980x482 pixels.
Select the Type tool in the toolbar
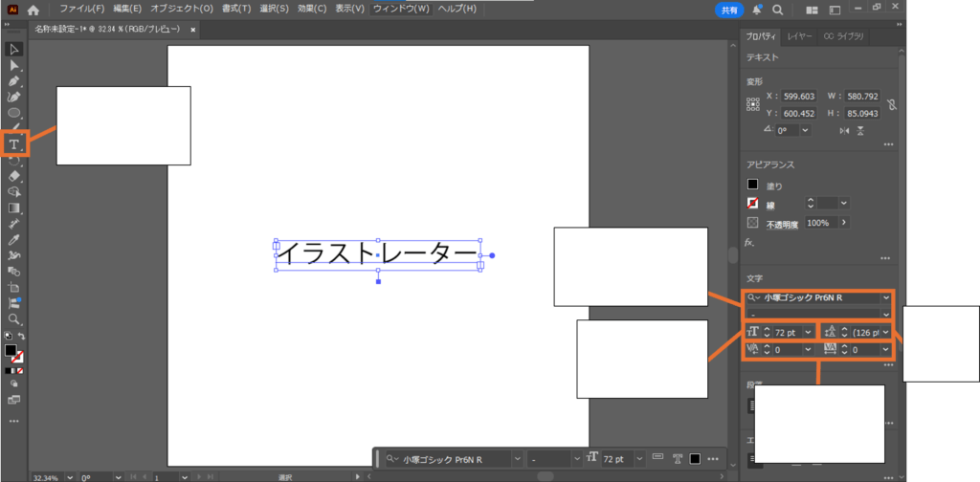14,144
